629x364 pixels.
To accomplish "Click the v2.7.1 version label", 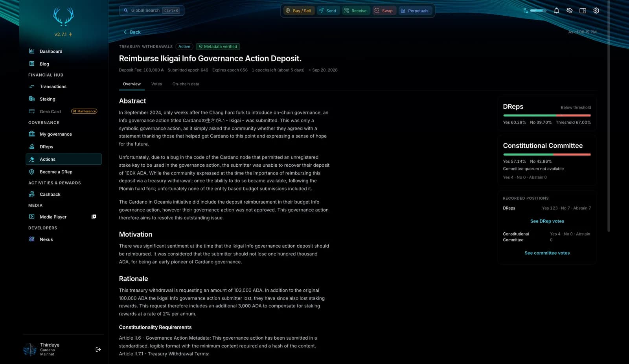I will click(63, 35).
